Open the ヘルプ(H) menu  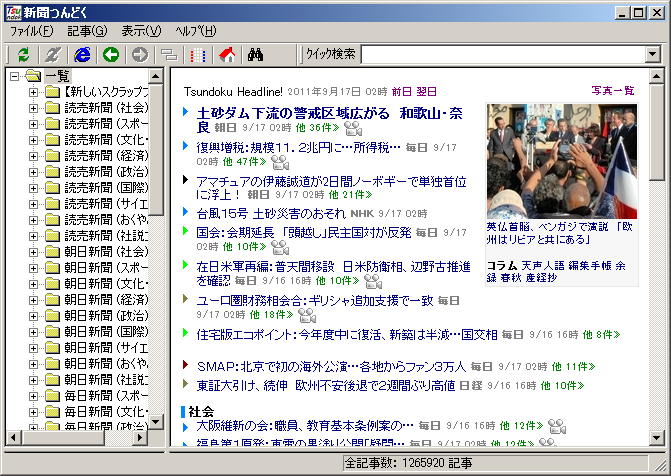click(x=196, y=31)
